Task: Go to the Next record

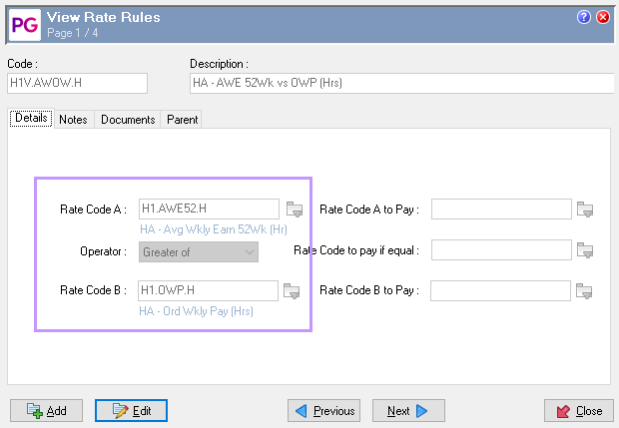Action: click(408, 411)
